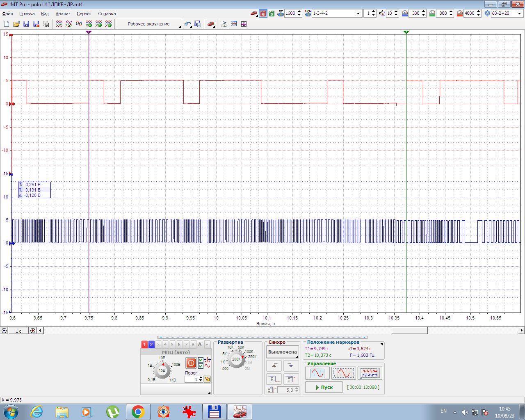Screen dimensions: 525x420
Task: Click the undo arrow toolbar icon
Action: (x=187, y=24)
